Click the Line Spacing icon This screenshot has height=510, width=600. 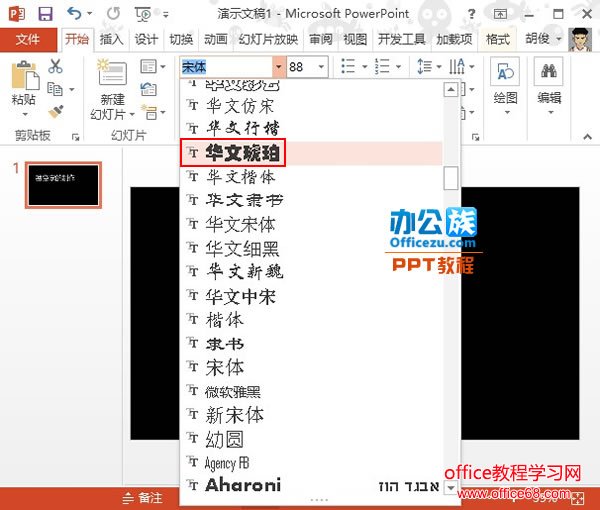click(x=424, y=66)
